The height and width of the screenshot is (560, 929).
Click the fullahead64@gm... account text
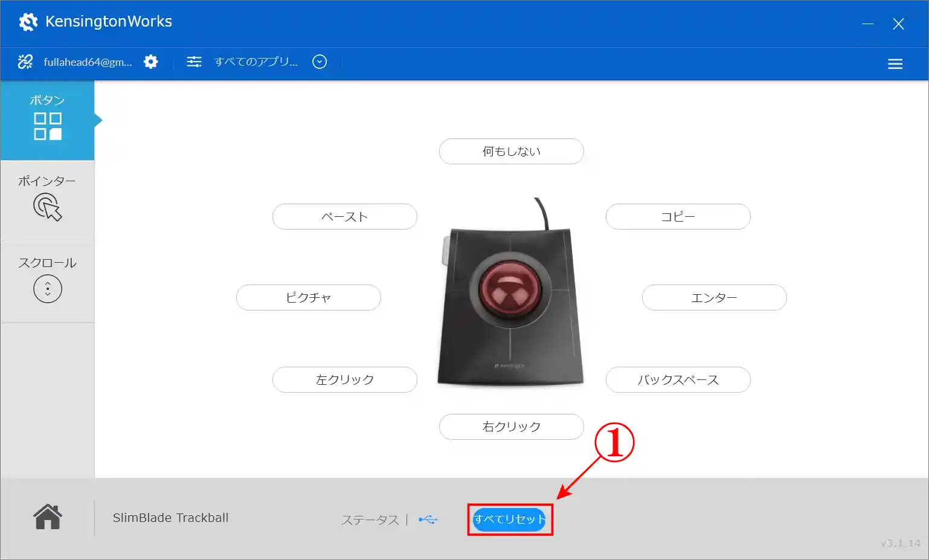[88, 62]
